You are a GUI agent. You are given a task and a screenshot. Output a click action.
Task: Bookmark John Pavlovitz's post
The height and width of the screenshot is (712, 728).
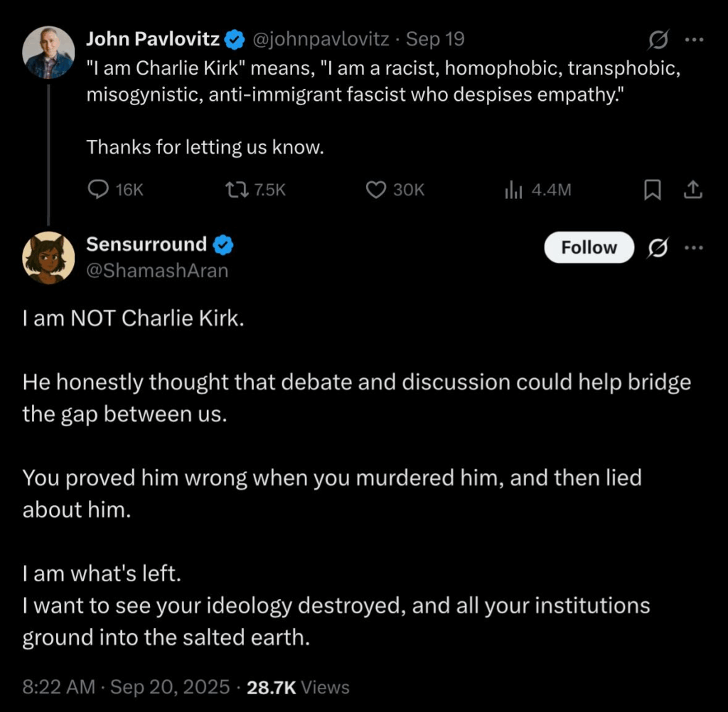tap(652, 190)
